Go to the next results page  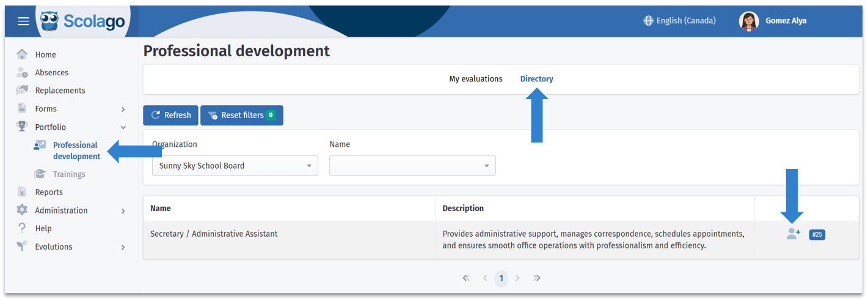point(517,278)
